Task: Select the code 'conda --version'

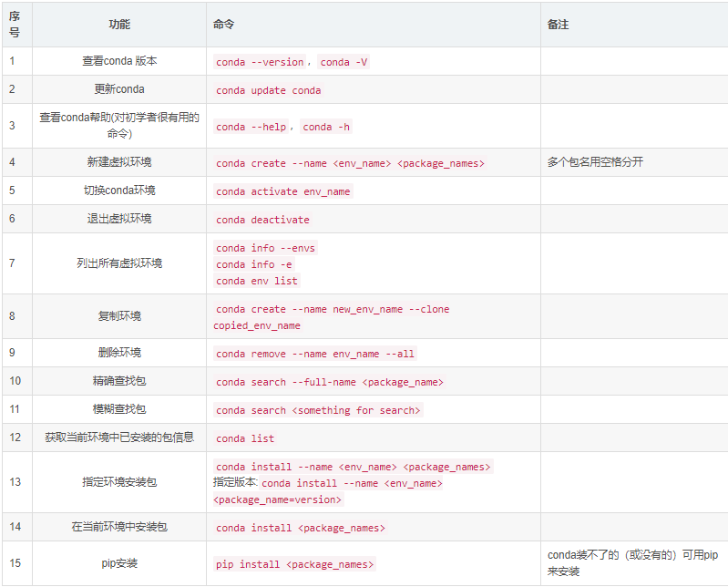Action: pos(260,62)
